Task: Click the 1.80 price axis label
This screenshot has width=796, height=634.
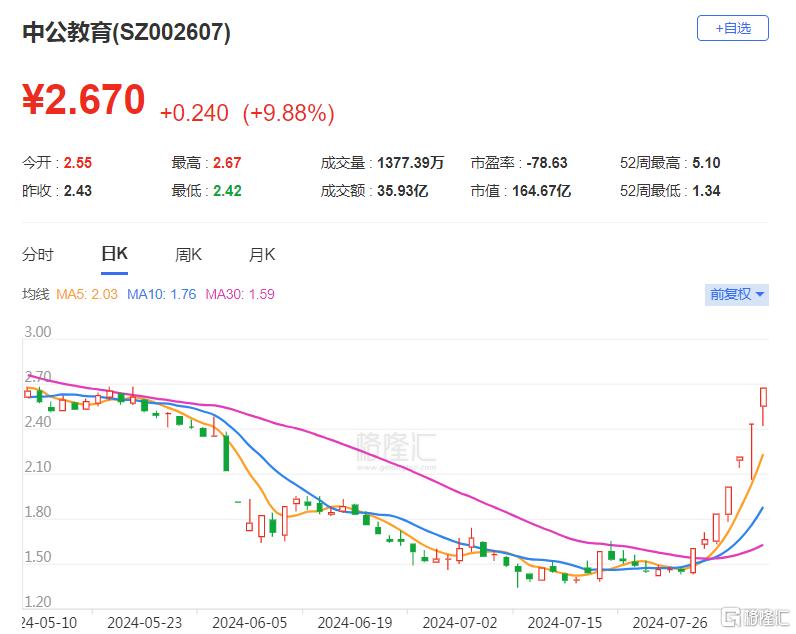Action: (x=38, y=512)
